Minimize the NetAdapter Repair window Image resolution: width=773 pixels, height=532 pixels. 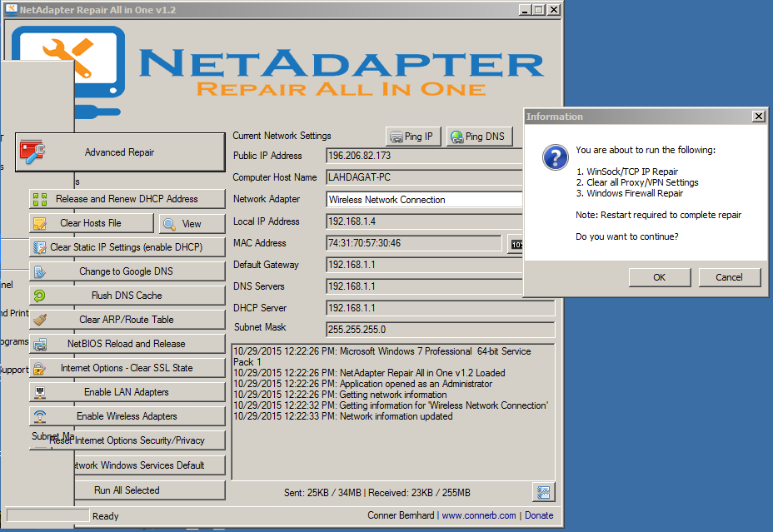[x=525, y=10]
